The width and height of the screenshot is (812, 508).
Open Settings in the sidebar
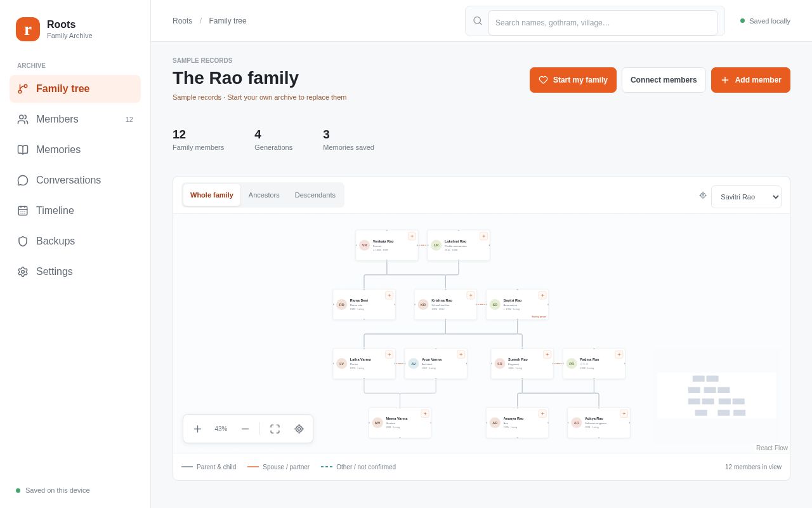point(75,272)
